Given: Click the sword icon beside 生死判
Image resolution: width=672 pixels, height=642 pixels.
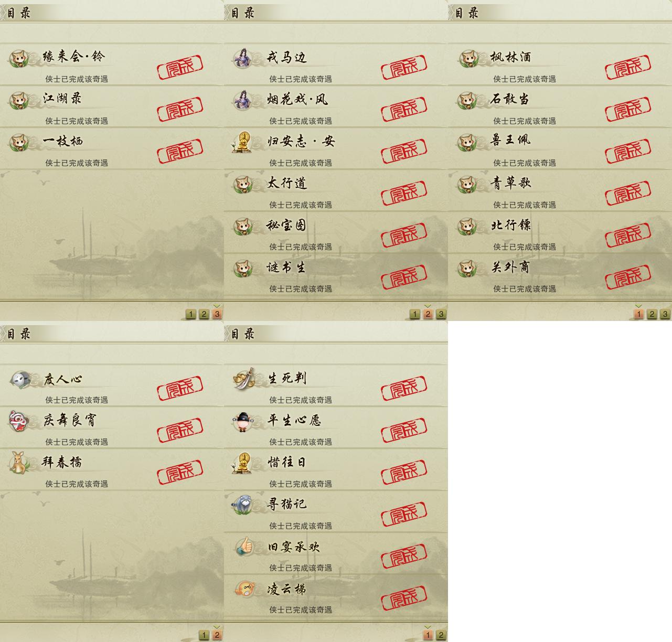Looking at the screenshot, I should [244, 379].
